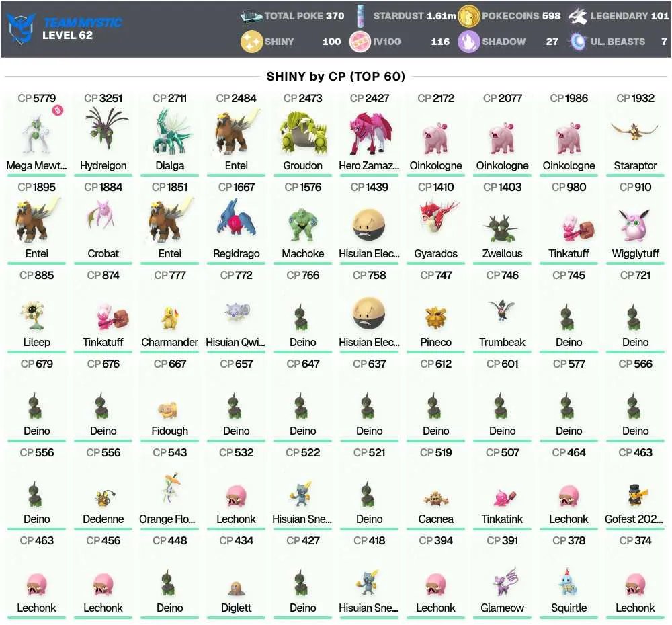Click the 'Cacnea' name label
672x625 pixels.
tap(436, 519)
